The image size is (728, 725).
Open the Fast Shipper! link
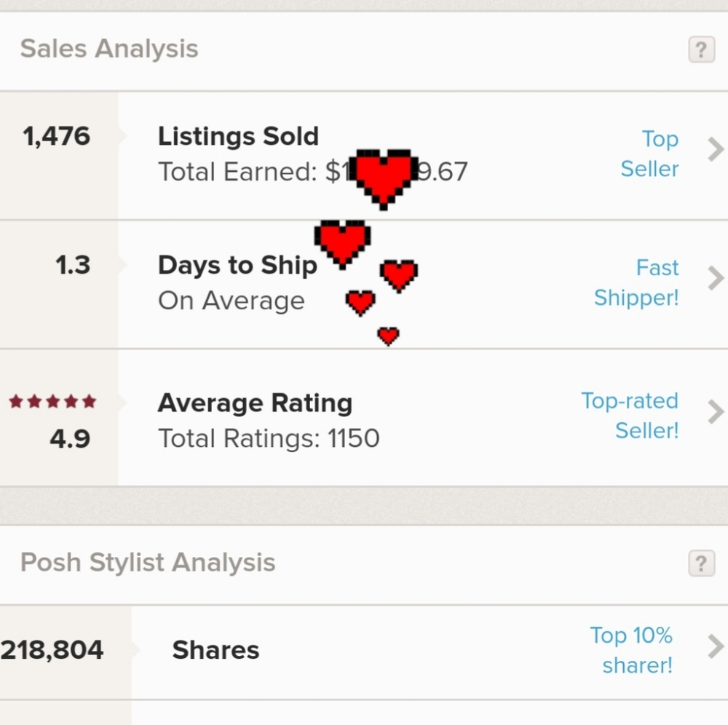636,282
